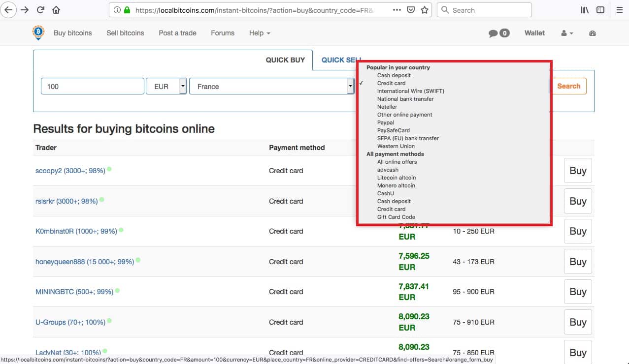Click the green padlock security icon
629x364 pixels.
pos(127,10)
